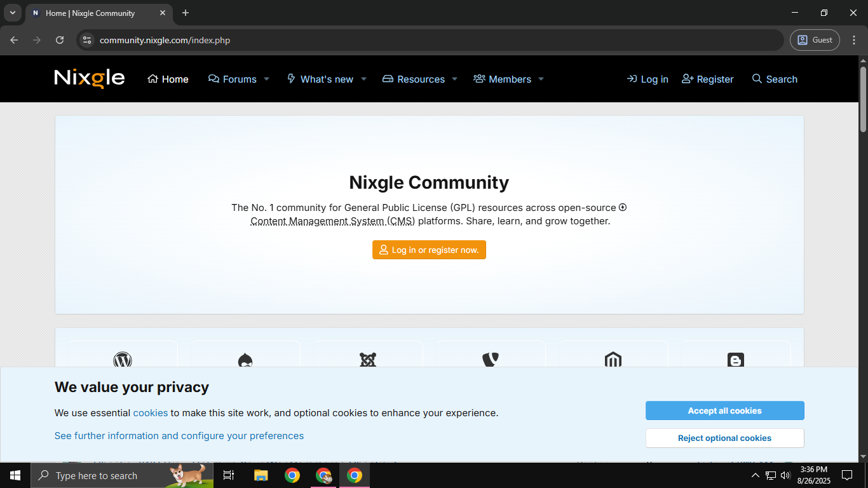Open the tab search dropdown
Viewport: 868px width, 488px height.
point(12,13)
